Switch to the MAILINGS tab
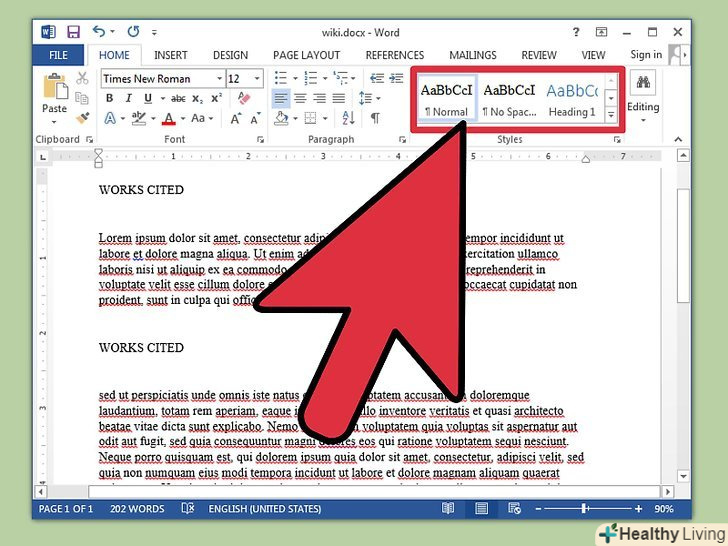Image resolution: width=728 pixels, height=546 pixels. click(473, 55)
